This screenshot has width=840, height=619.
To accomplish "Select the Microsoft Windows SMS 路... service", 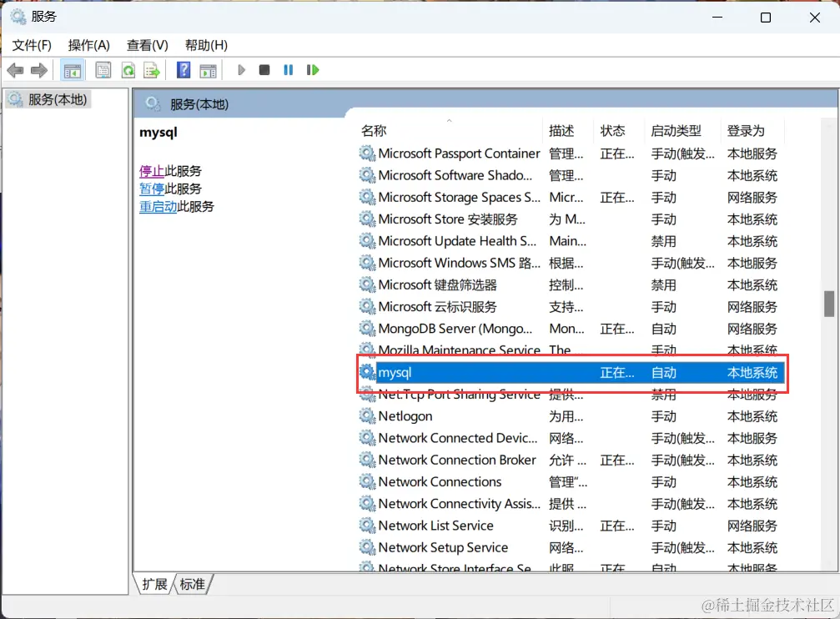I will coord(571,263).
